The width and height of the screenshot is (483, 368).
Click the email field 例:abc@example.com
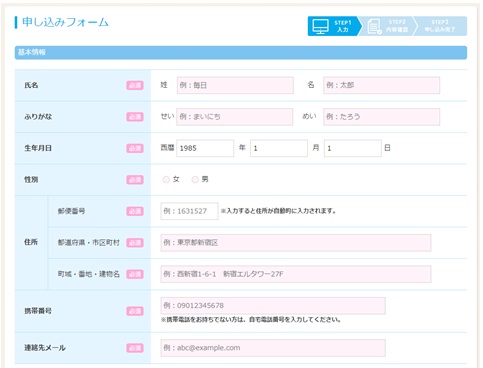[273, 348]
